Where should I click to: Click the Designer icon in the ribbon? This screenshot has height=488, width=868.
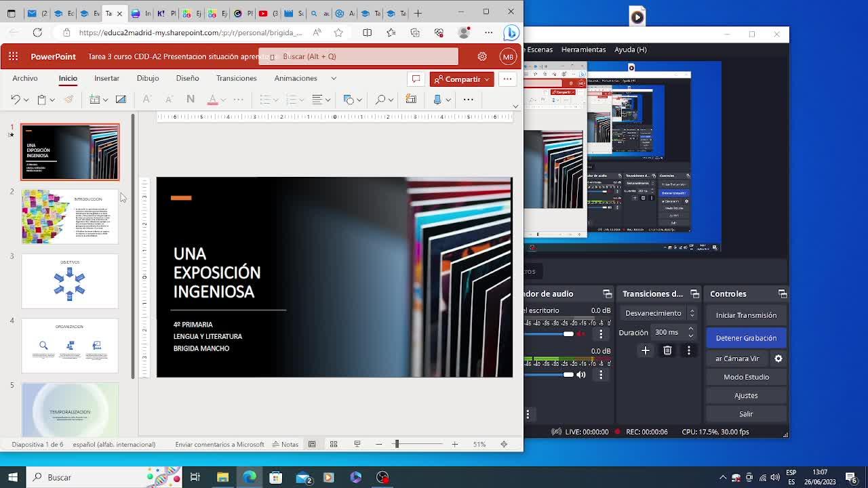point(411,100)
